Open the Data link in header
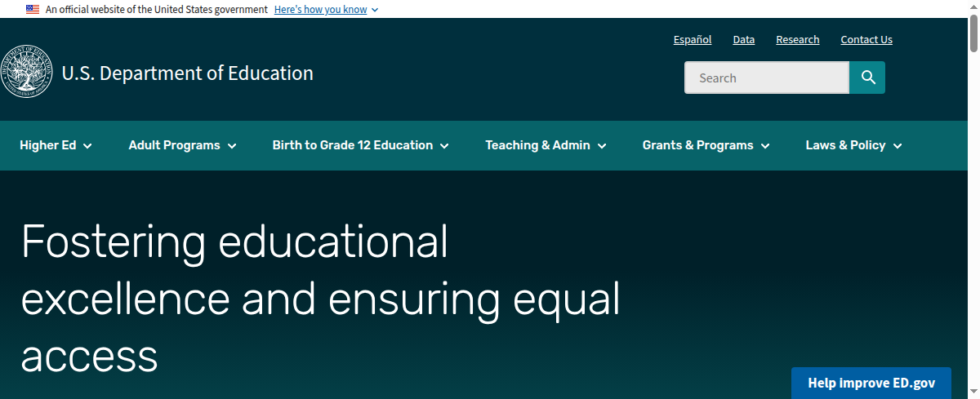 743,39
